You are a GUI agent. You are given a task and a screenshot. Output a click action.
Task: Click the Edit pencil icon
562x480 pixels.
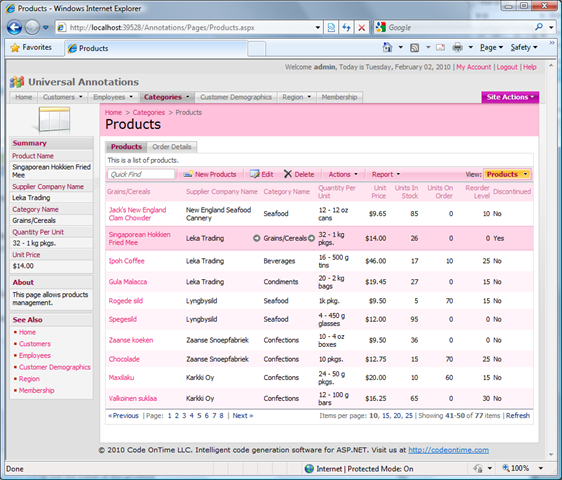click(254, 174)
